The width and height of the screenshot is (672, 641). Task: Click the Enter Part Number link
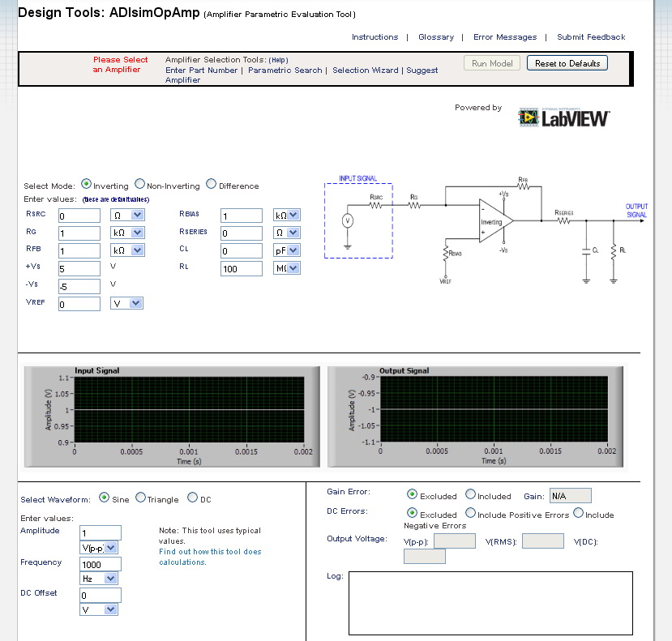[201, 71]
